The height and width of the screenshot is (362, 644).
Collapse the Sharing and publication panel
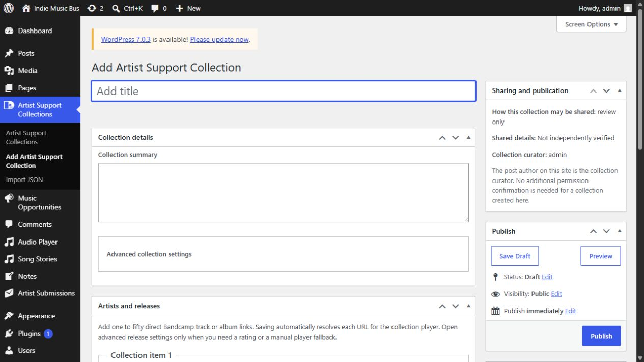(620, 90)
